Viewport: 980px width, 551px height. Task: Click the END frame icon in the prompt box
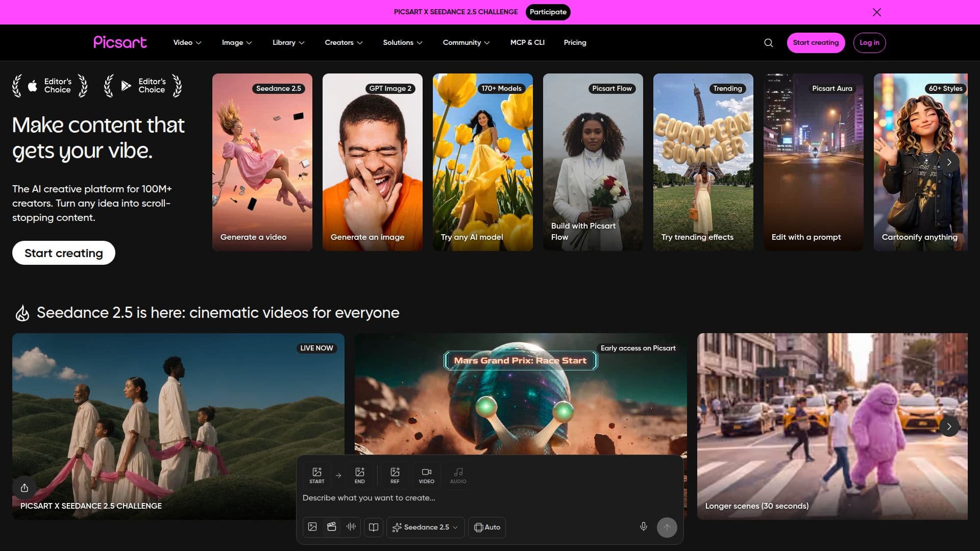point(359,475)
